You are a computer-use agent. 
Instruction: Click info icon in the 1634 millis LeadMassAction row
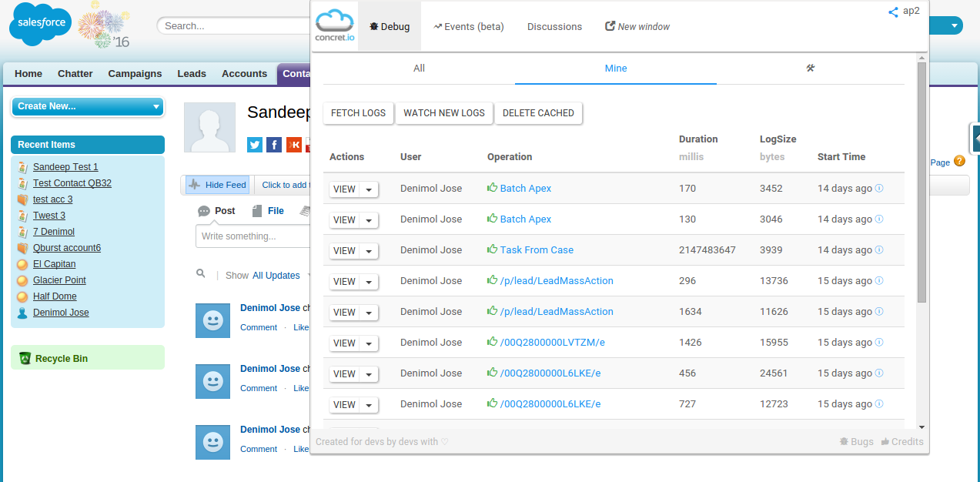click(x=879, y=311)
